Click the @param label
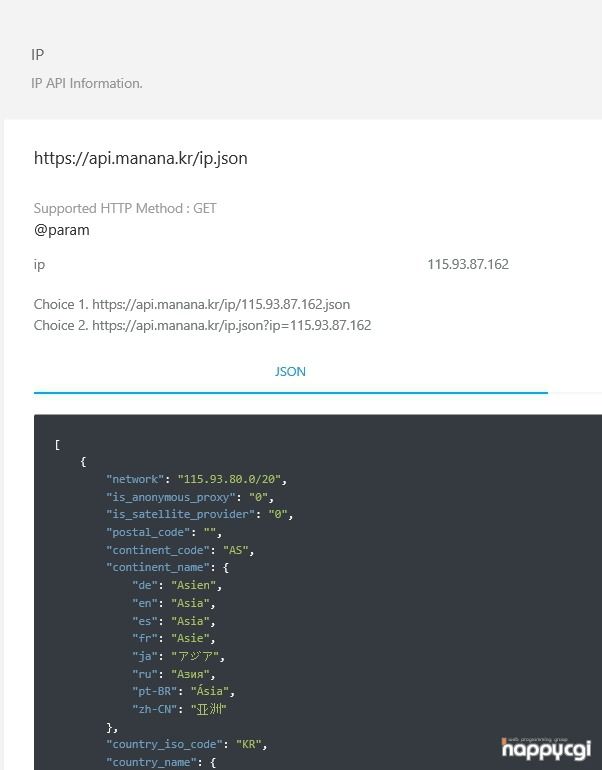The height and width of the screenshot is (770, 602). click(x=62, y=230)
